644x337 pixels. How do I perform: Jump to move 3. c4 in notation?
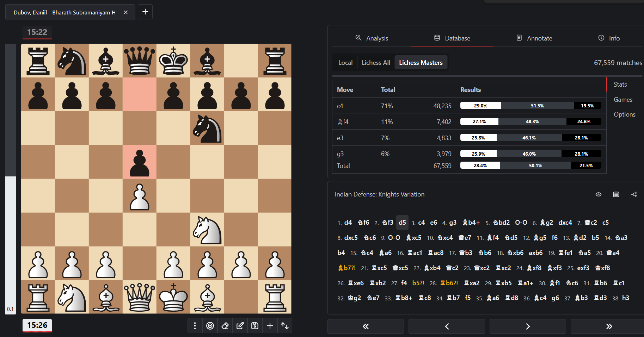coord(421,223)
